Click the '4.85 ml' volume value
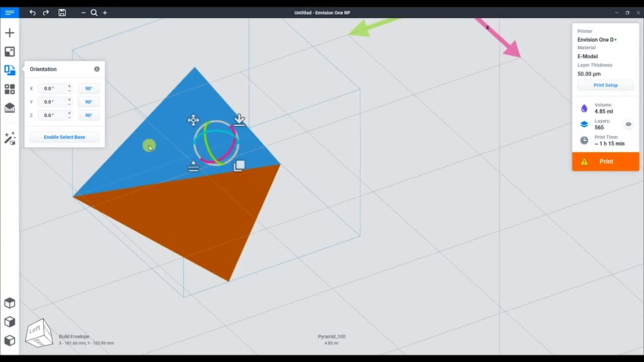644x362 pixels. [x=604, y=112]
